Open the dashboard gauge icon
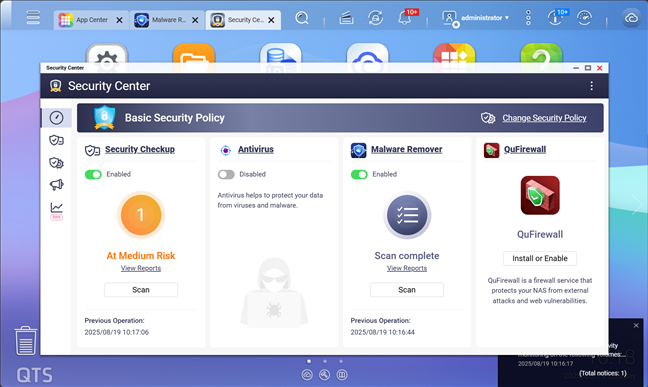This screenshot has height=387, width=648. point(584,18)
